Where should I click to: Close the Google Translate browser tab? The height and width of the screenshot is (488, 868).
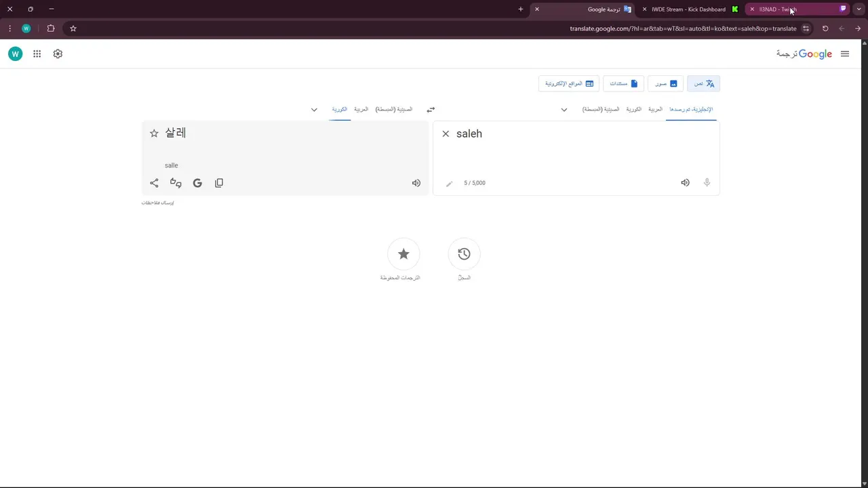coord(537,9)
